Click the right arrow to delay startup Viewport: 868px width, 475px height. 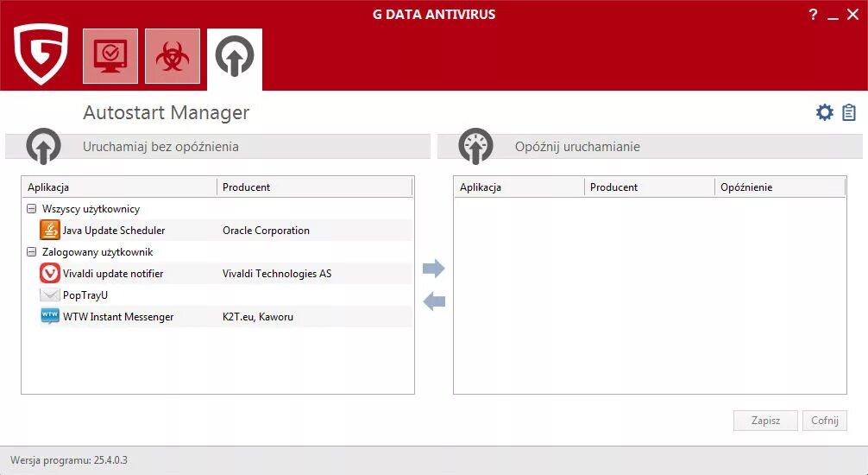[433, 269]
